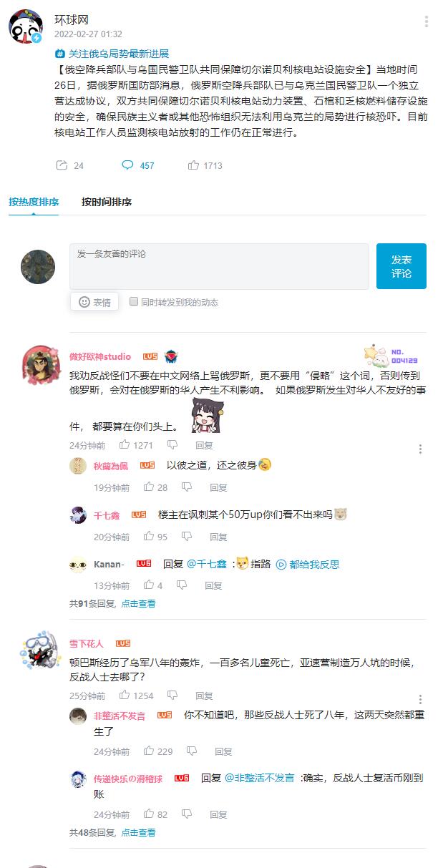This screenshot has height=868, width=443.
Task: Like 千七鑫's reply with 95 likes
Action: pos(149,536)
